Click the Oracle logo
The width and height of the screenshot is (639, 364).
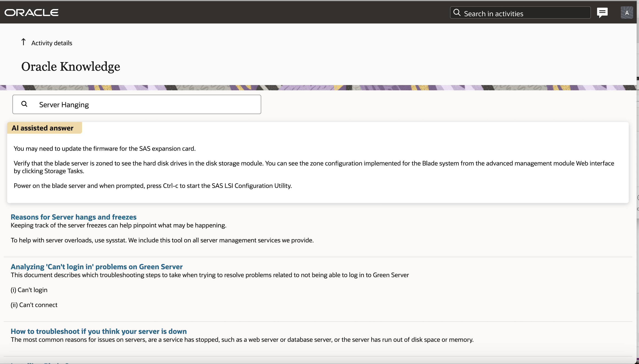[31, 13]
